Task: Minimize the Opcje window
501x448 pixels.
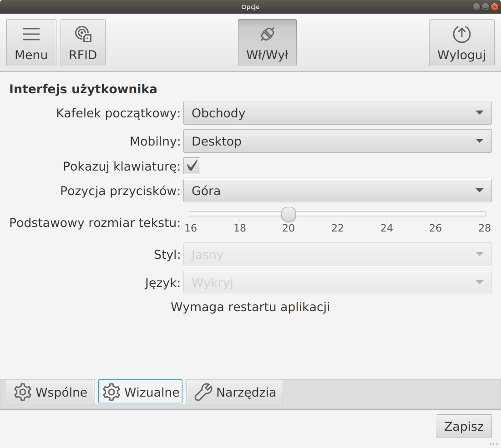Action: point(476,6)
